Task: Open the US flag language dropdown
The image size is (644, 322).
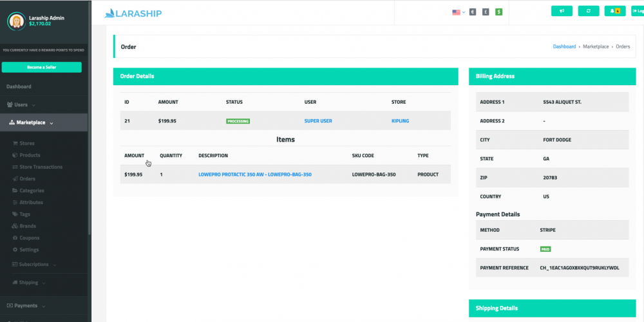Action: coord(459,12)
